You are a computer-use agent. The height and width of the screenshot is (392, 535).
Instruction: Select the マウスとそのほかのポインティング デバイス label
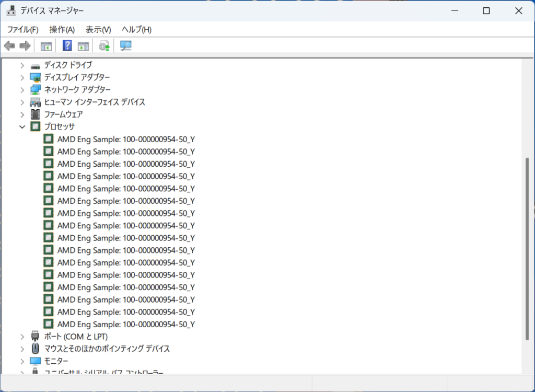tap(107, 349)
